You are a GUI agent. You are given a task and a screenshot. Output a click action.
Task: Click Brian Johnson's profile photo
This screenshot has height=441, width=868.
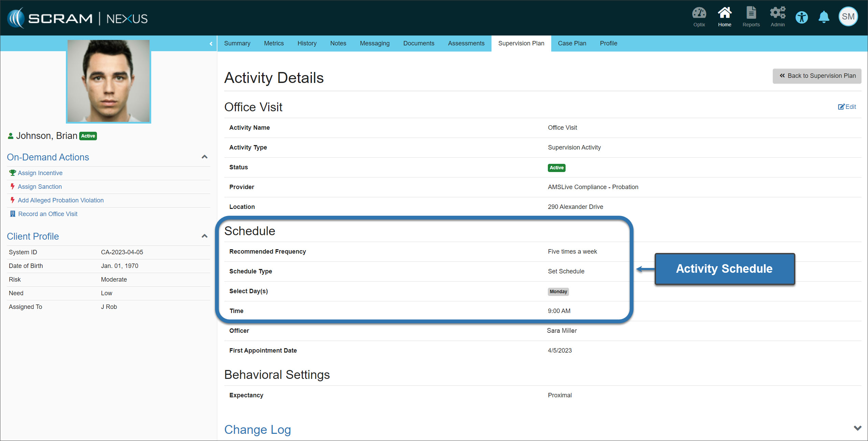[x=108, y=81]
